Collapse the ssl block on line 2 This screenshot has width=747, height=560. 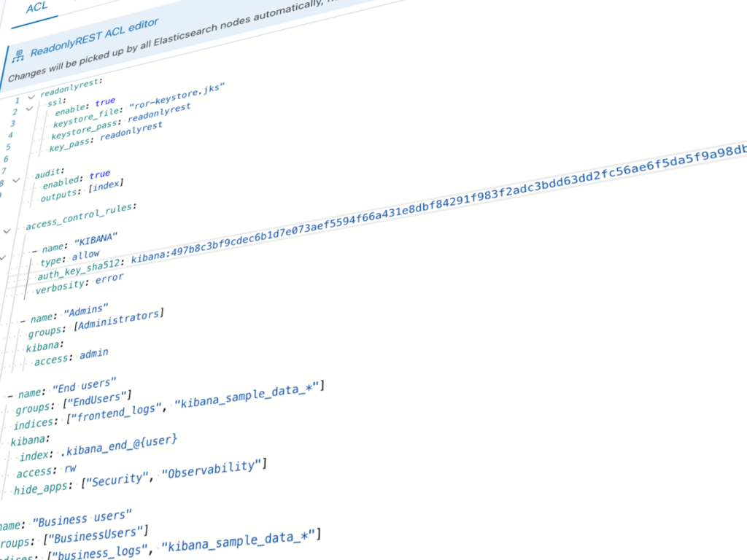click(x=29, y=109)
